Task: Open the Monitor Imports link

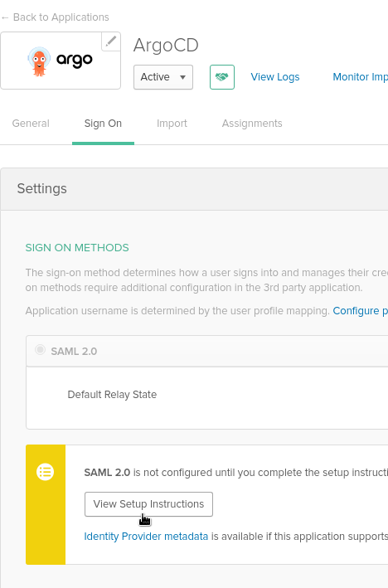Action: (361, 77)
